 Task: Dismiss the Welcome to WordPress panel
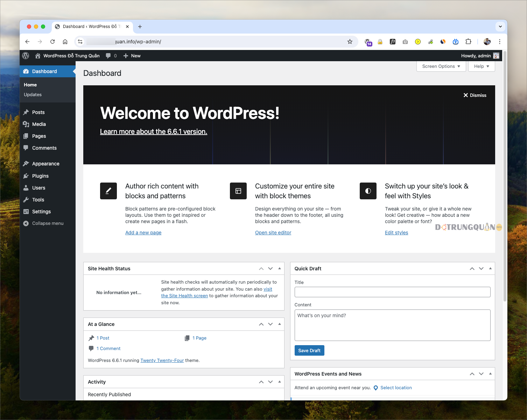pos(475,95)
